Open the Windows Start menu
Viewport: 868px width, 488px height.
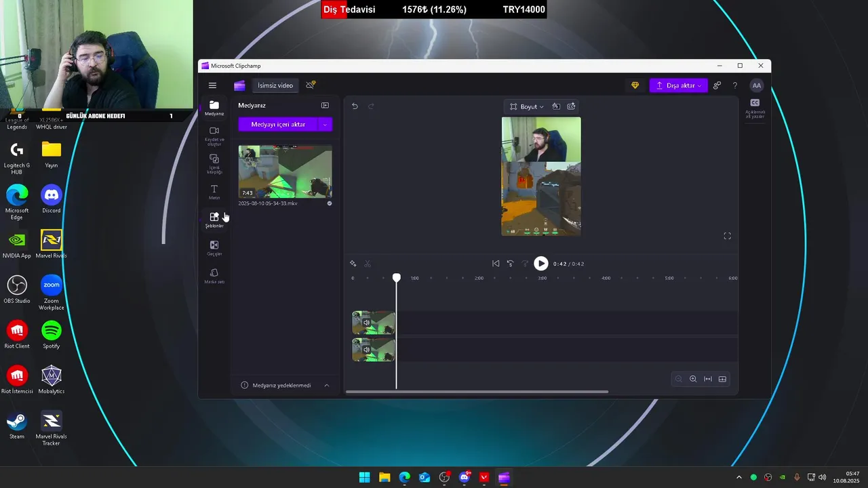(x=364, y=477)
